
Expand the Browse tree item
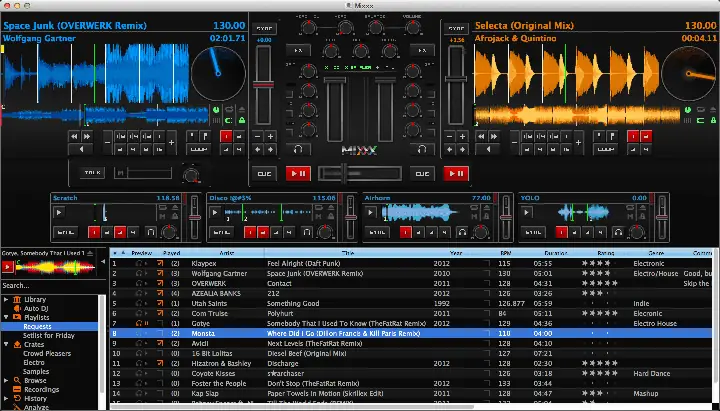coord(6,380)
